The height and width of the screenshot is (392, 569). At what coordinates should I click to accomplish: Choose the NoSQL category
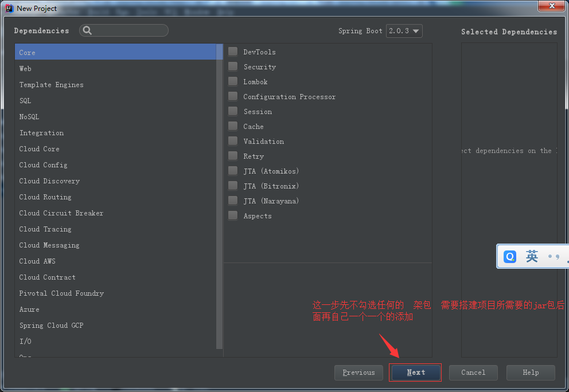pos(115,117)
